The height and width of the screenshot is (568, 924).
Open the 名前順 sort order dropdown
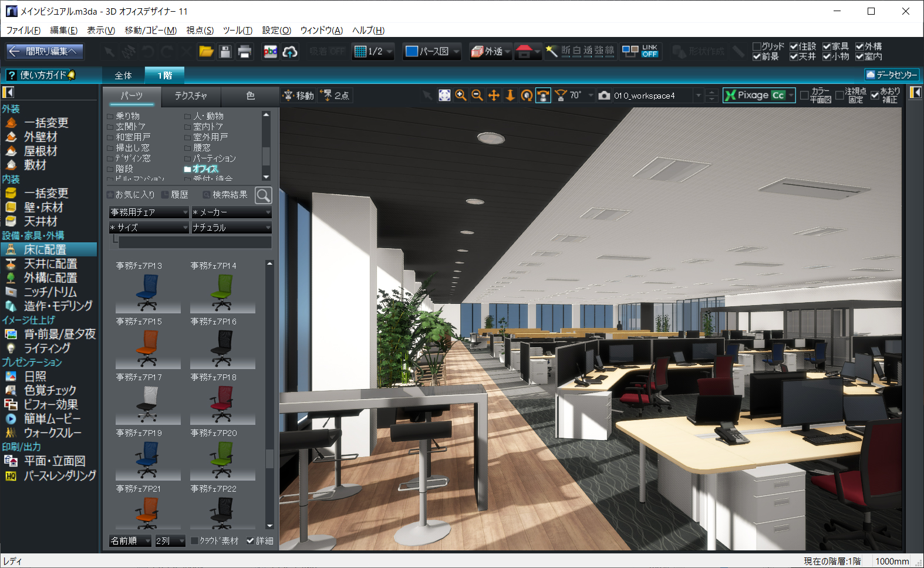point(130,540)
